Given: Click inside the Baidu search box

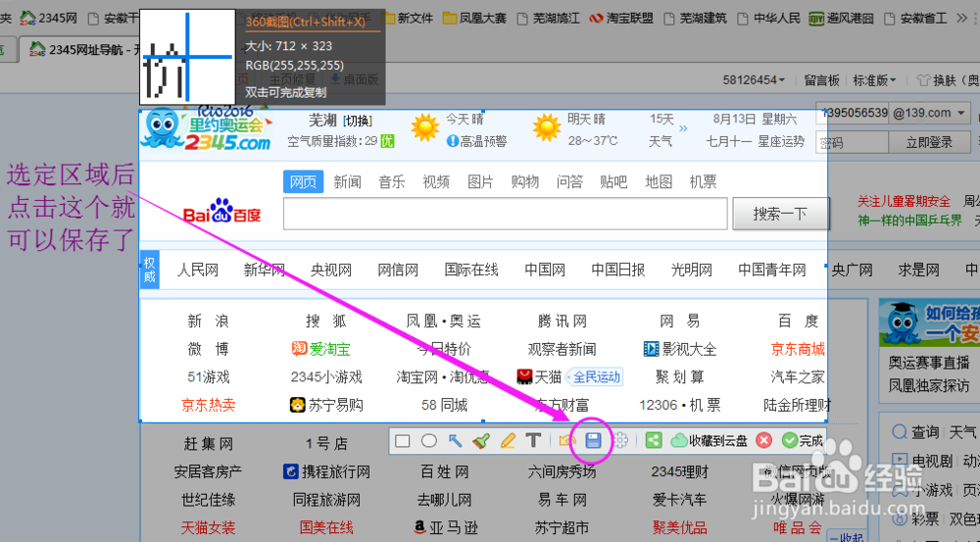Looking at the screenshot, I should point(505,215).
